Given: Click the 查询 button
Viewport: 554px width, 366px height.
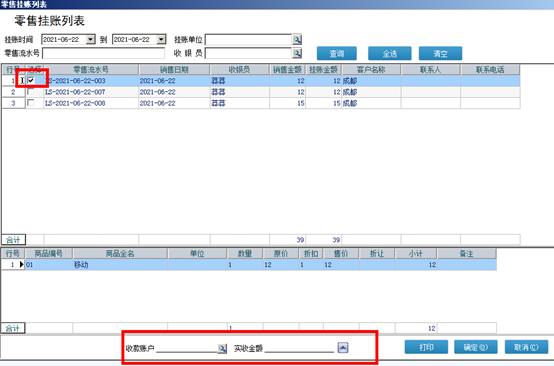Looking at the screenshot, I should [337, 54].
